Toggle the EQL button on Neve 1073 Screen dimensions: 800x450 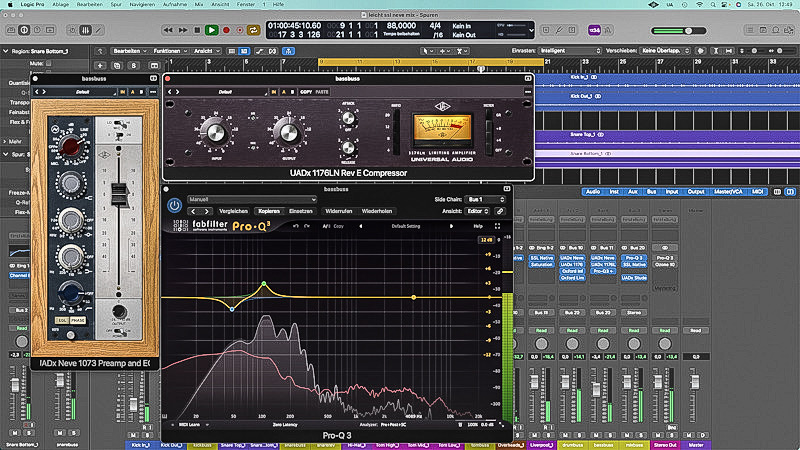click(x=62, y=320)
